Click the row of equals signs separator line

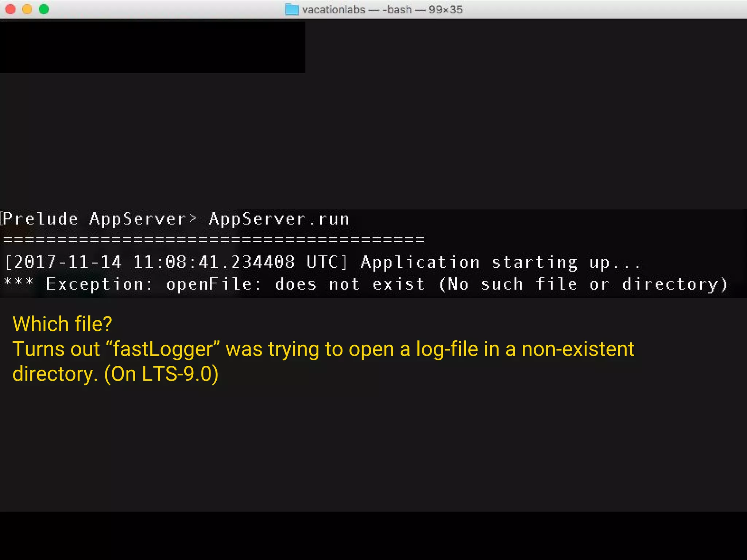click(214, 240)
